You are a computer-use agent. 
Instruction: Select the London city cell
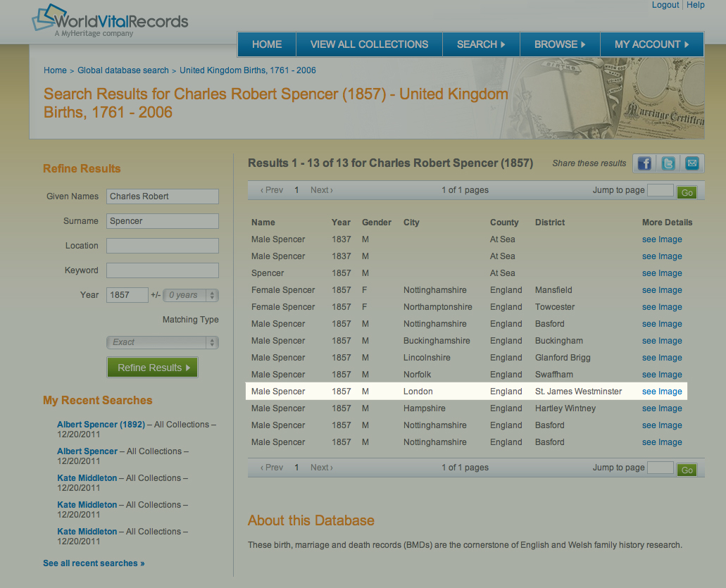(x=418, y=392)
